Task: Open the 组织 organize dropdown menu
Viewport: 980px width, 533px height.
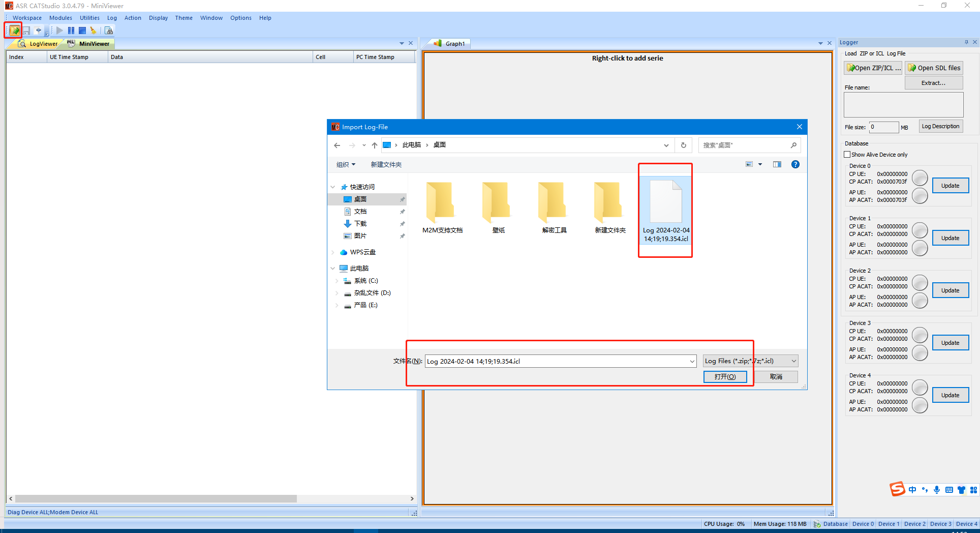Action: [346, 165]
